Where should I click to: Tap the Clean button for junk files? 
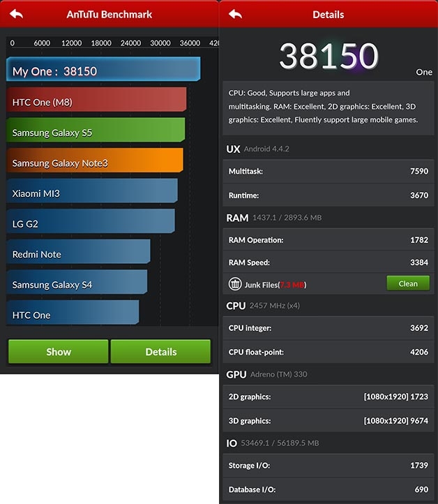(408, 283)
